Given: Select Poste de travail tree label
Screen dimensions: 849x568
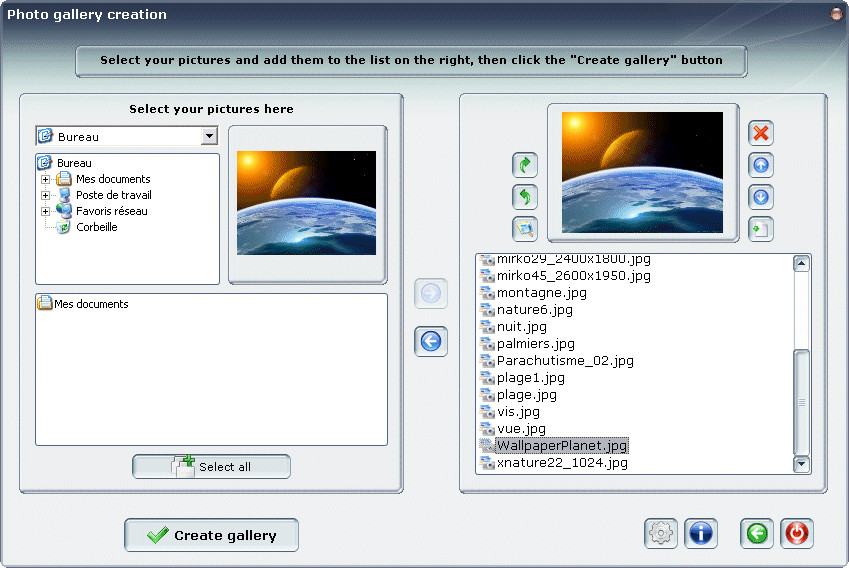Looking at the screenshot, I should pos(114,195).
